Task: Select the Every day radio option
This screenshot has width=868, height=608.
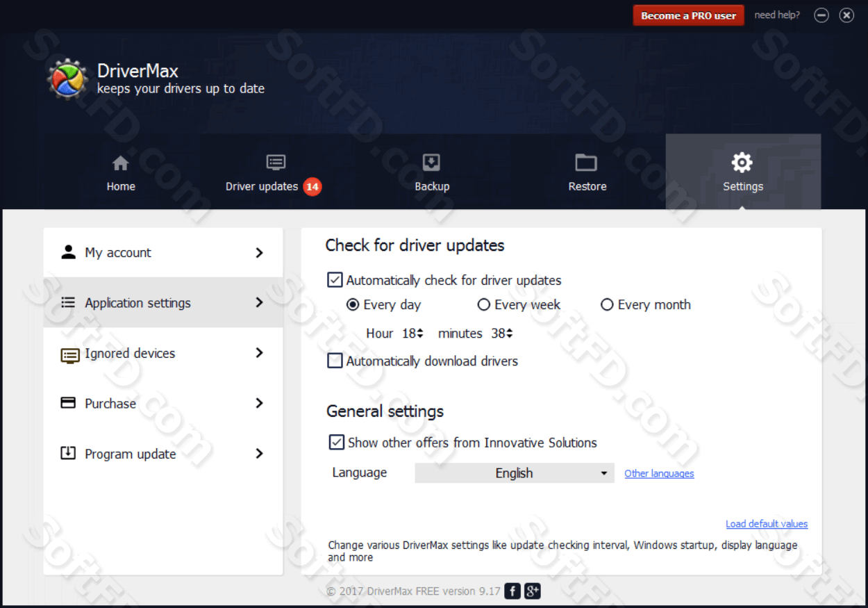Action: (353, 304)
